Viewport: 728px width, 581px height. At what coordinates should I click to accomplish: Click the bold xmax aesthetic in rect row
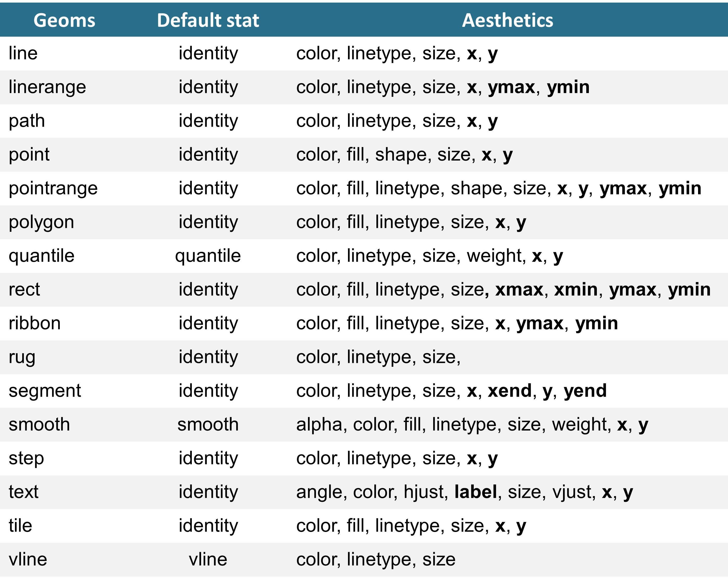pos(519,289)
